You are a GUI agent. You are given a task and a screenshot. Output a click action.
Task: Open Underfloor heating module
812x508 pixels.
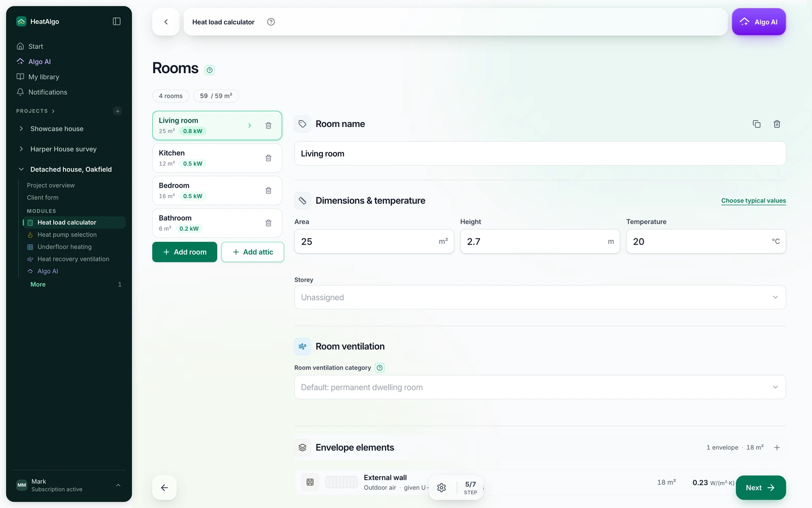click(x=64, y=247)
